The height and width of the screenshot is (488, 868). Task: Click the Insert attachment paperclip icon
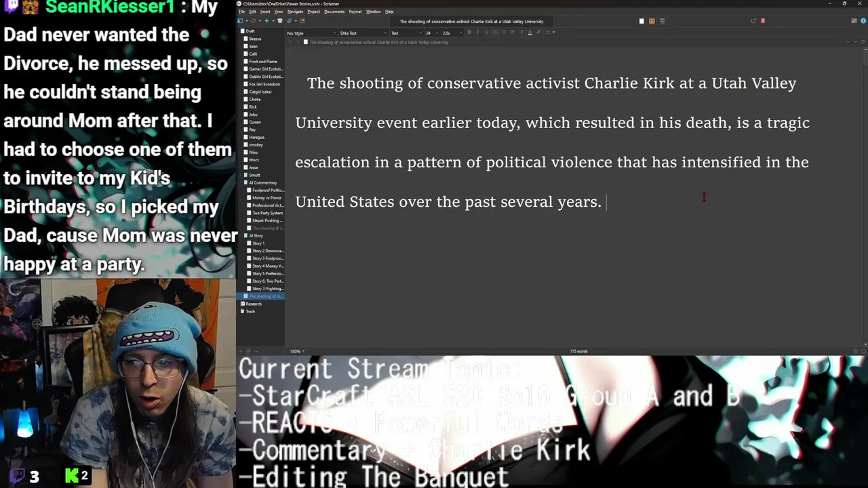pyautogui.click(x=290, y=21)
